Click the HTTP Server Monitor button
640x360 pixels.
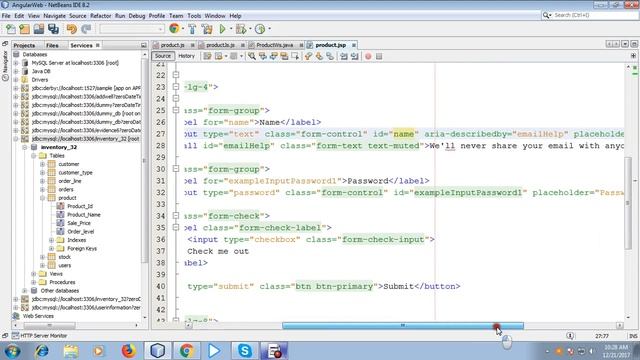pos(39,336)
